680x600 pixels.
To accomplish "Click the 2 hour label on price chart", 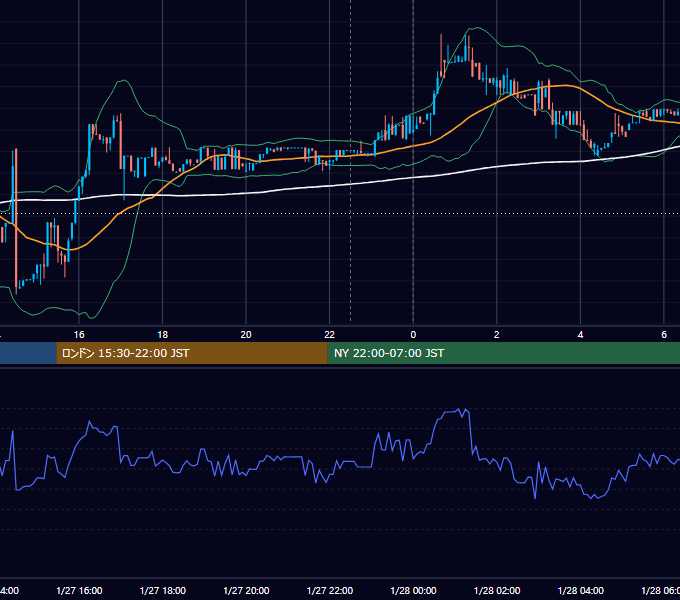I will pos(497,335).
